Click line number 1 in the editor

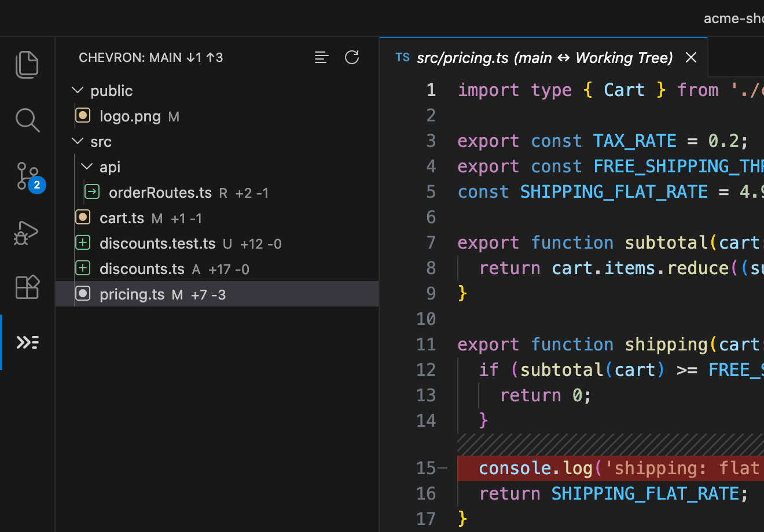point(431,90)
